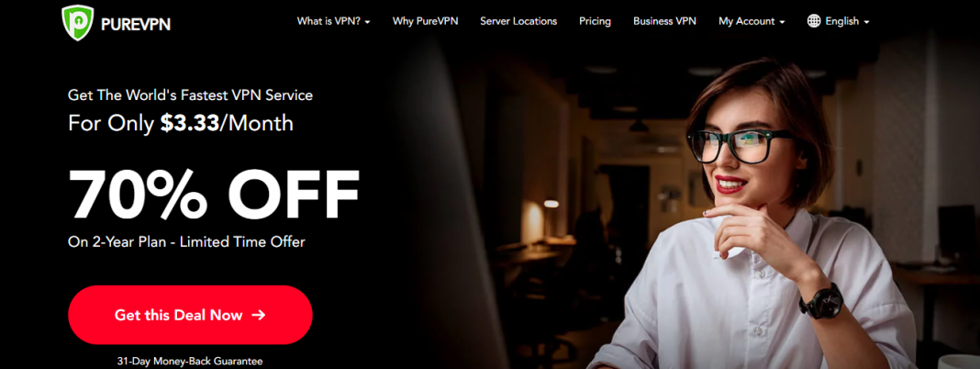
Task: Open the Why PureVPN menu item
Action: point(425,21)
